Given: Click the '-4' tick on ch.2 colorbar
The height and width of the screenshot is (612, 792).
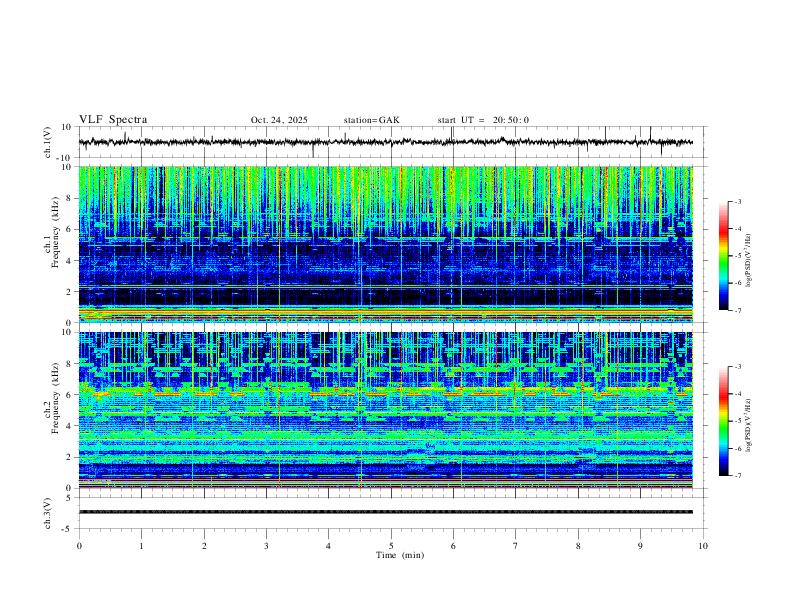Looking at the screenshot, I should tap(738, 394).
